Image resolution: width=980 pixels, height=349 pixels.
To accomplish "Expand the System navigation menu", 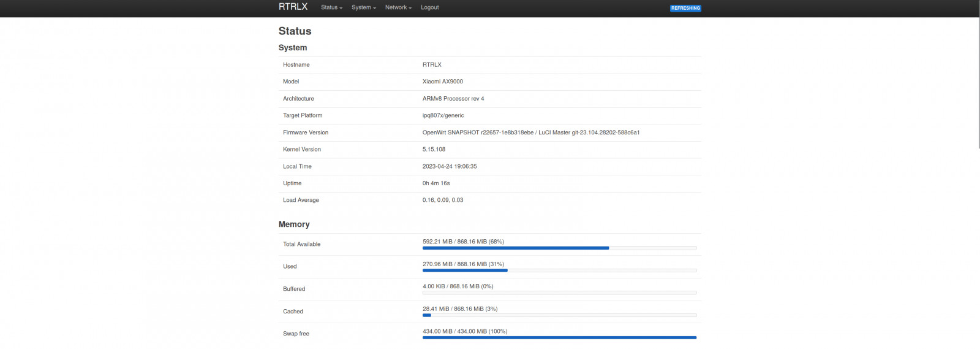I will (363, 7).
